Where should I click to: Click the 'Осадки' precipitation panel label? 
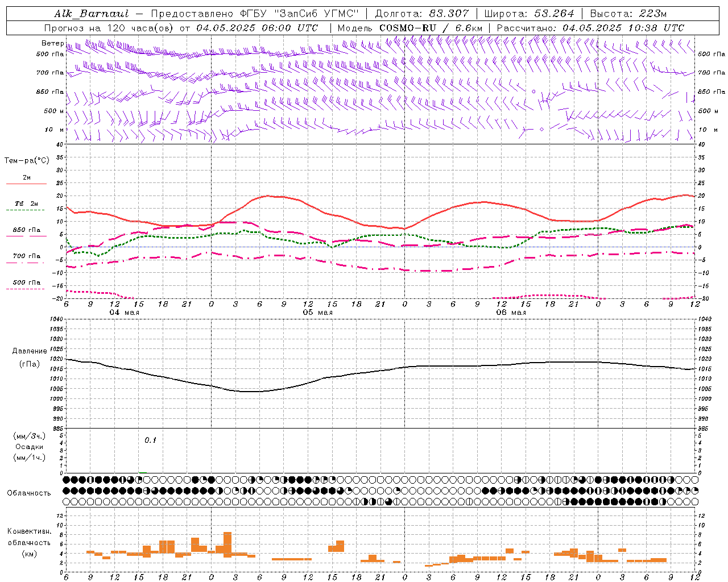(30, 447)
